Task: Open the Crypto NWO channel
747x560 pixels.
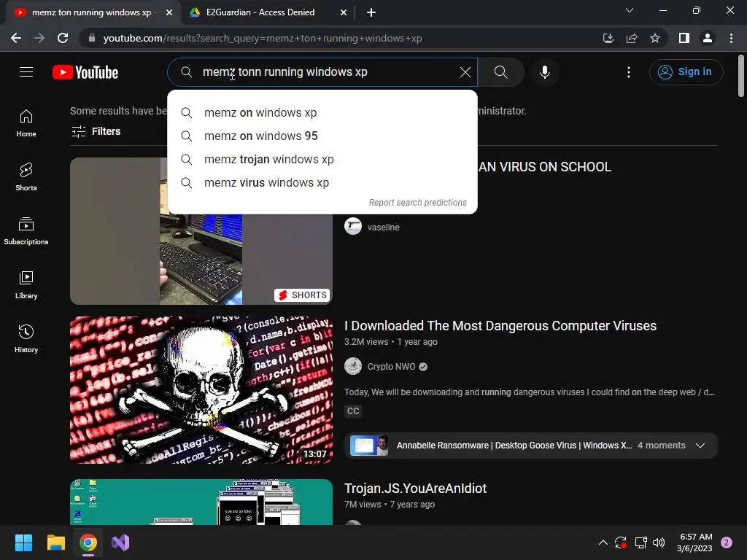Action: 391,367
